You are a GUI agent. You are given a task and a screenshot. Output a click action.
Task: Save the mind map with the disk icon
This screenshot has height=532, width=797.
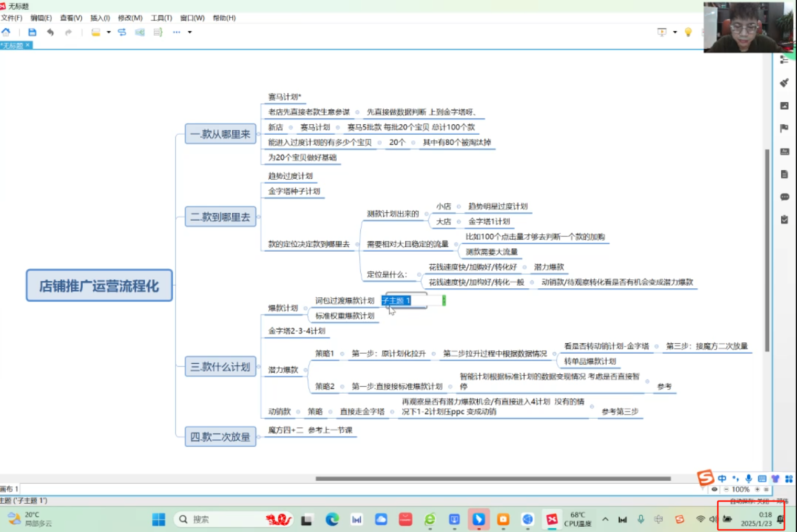coord(32,32)
